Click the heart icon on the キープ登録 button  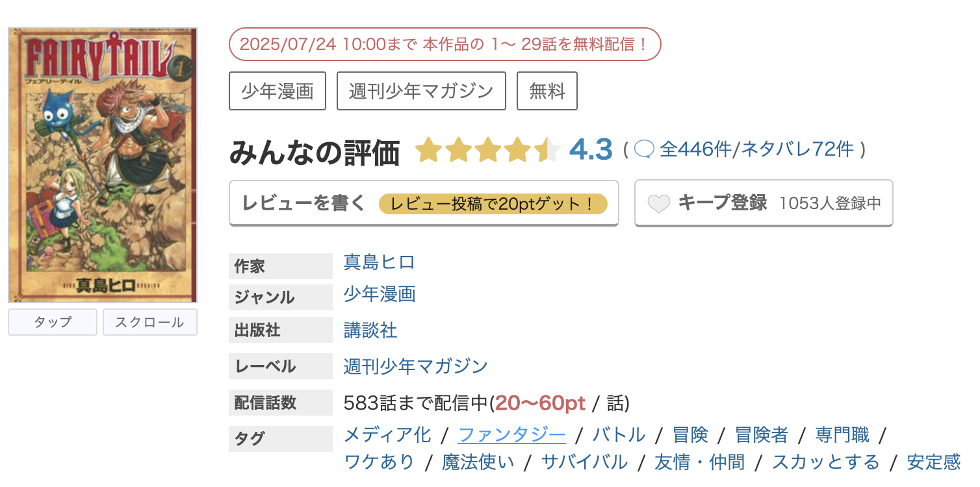[659, 204]
